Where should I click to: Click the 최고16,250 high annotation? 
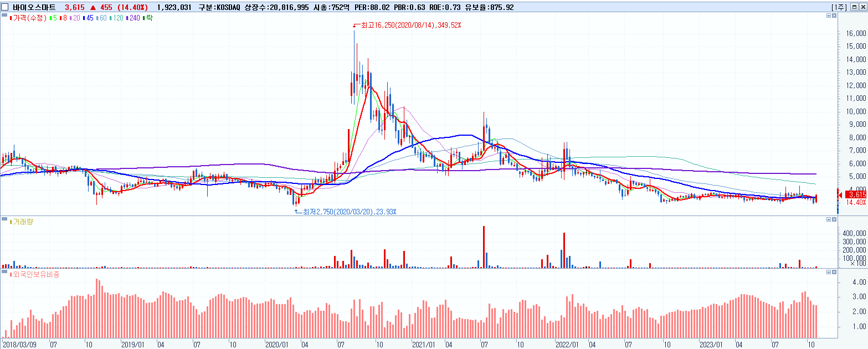(x=411, y=25)
